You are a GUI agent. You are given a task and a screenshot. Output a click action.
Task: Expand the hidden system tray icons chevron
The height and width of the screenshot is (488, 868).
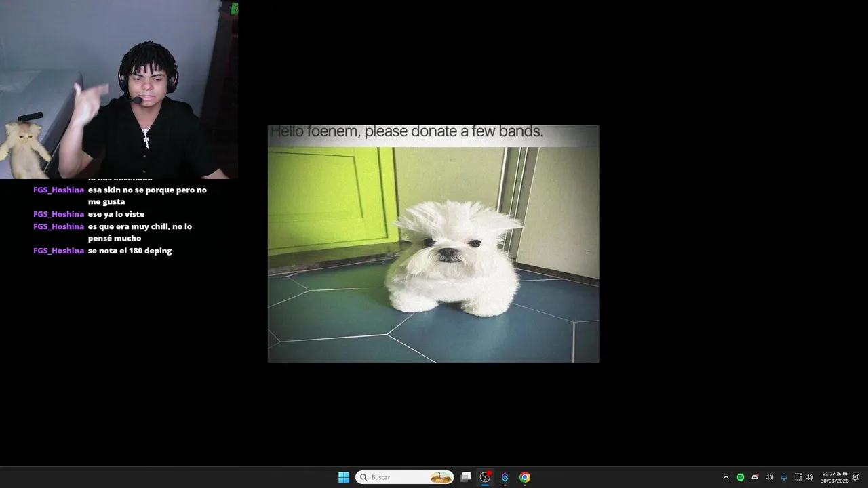click(726, 477)
